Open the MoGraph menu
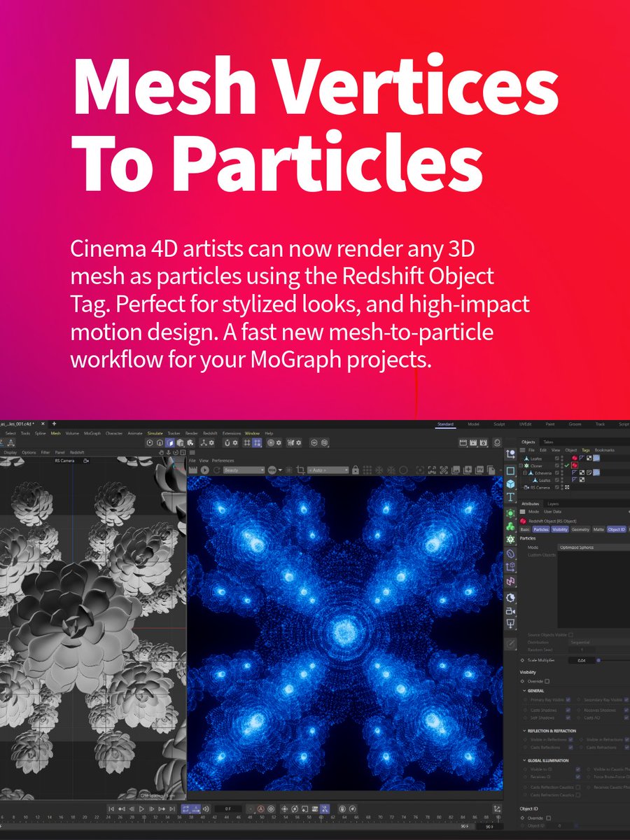630x840 pixels. click(x=92, y=433)
